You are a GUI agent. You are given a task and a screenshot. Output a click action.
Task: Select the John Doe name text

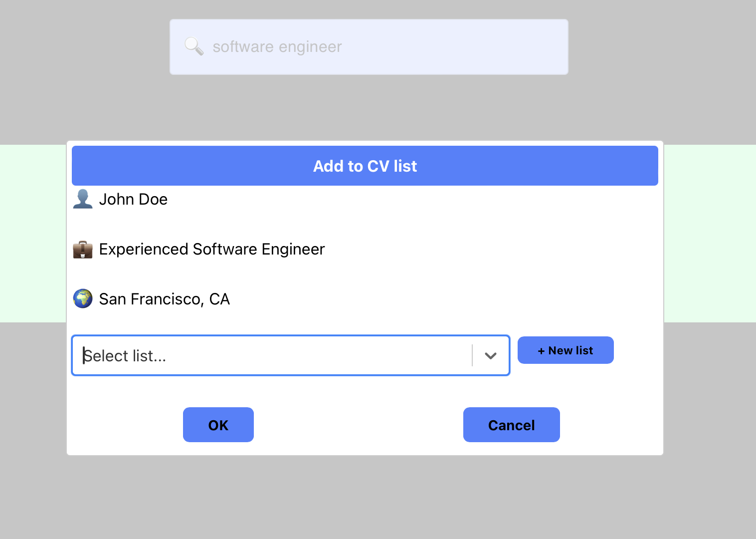133,200
